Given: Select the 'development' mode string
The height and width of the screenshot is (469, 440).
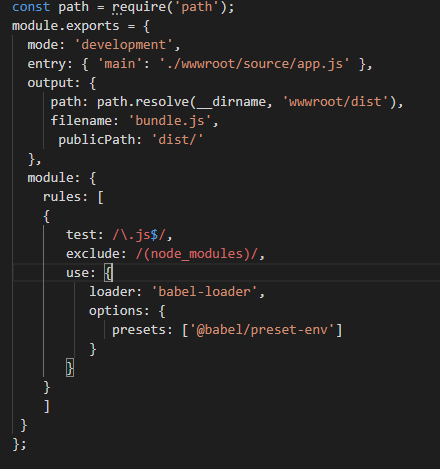Looking at the screenshot, I should [123, 45].
